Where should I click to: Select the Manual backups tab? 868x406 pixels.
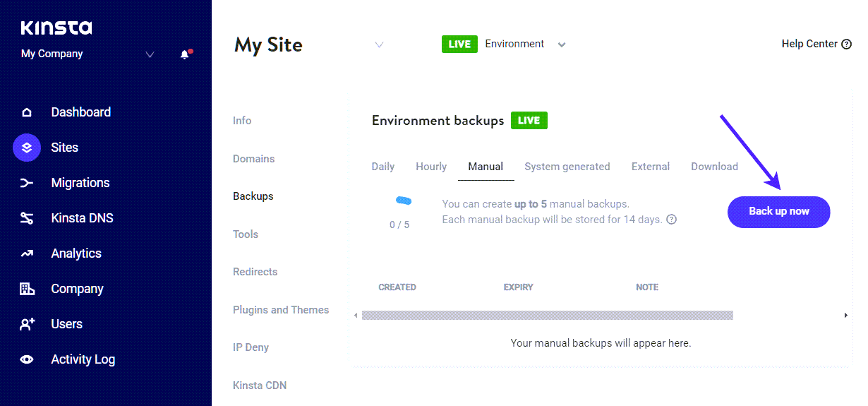point(486,167)
